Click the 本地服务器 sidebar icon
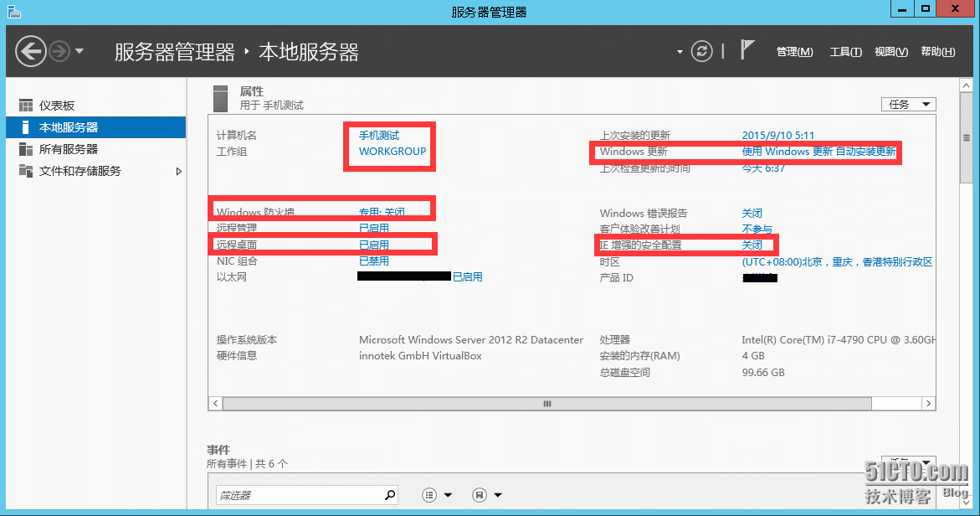This screenshot has height=516, width=980. (x=25, y=127)
